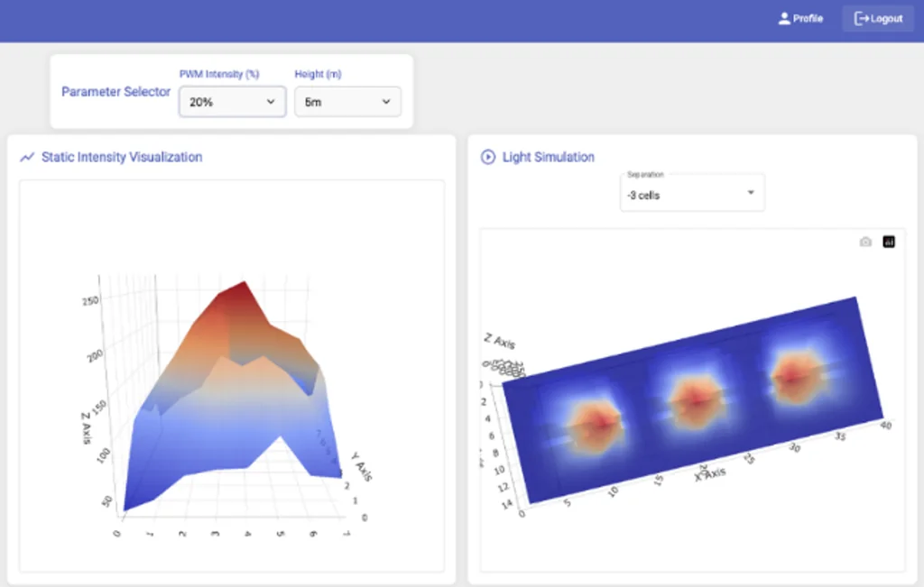Click the play circle icon beside Light Simulation

[488, 157]
